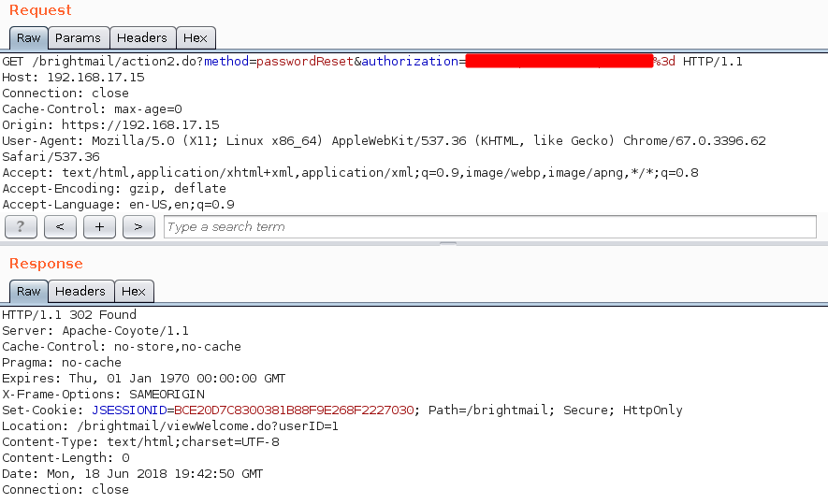Select cookie value BCE20D7C8300381B88F9E268F2227030
Screen dimensions: 828x504
(x=294, y=410)
